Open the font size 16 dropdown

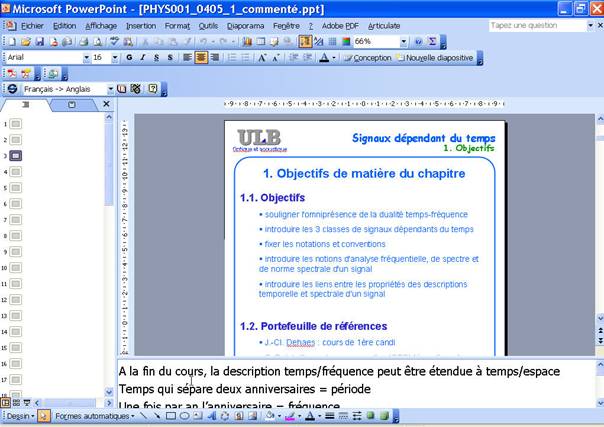tap(115, 58)
